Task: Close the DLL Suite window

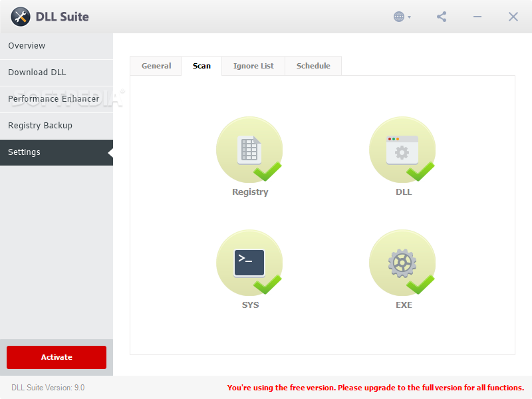Action: click(x=513, y=17)
